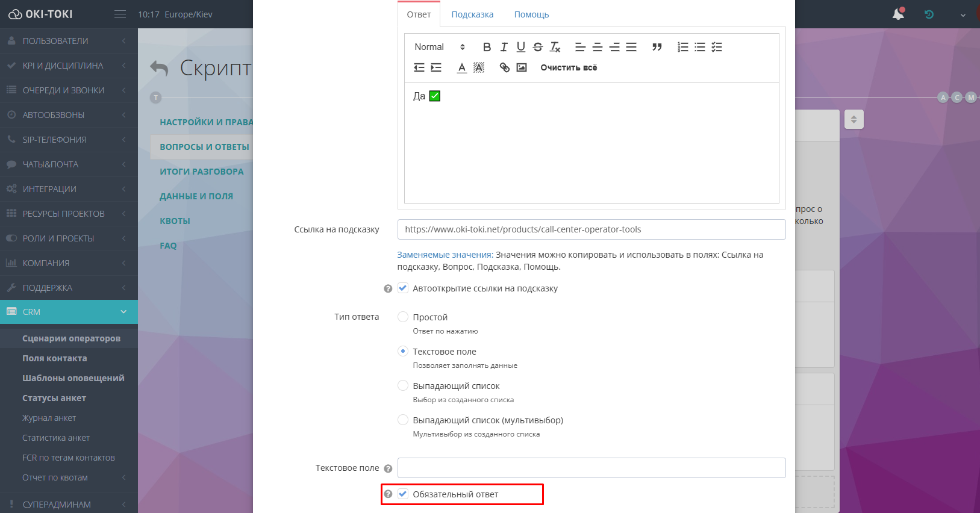Uncheck the Обязательный ответ checkbox
Viewport: 980px width, 513px height.
403,494
